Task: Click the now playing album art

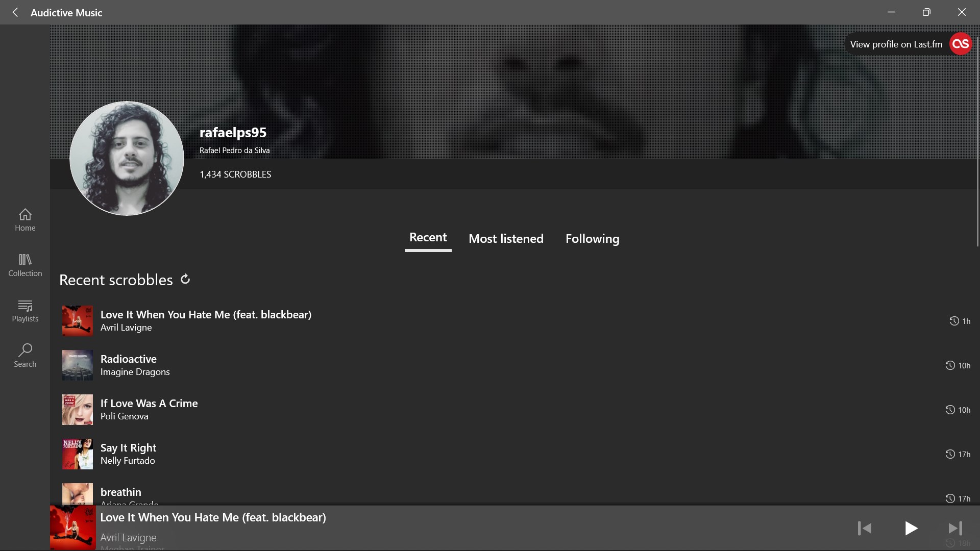Action: (x=73, y=528)
